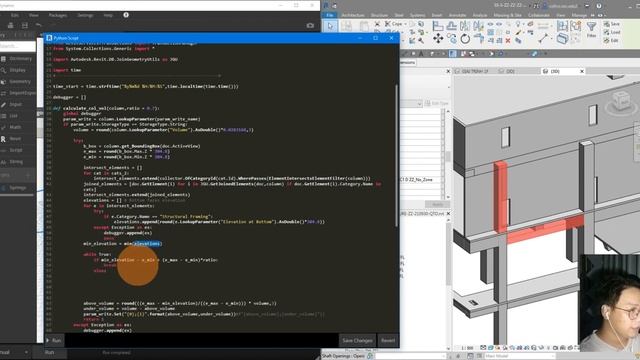This screenshot has width=640, height=360.
Task: Click the Dynamo undo arrow icon
Action: [x=38, y=25]
